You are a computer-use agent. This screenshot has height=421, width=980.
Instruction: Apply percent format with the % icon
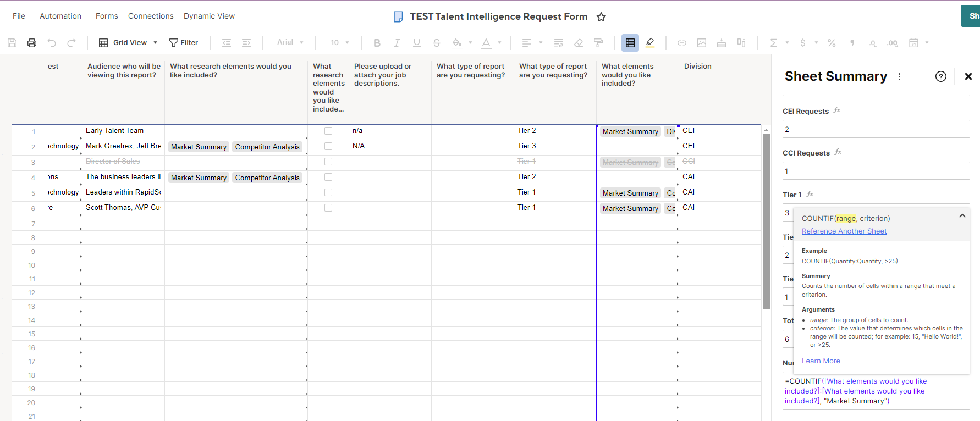[x=832, y=43]
